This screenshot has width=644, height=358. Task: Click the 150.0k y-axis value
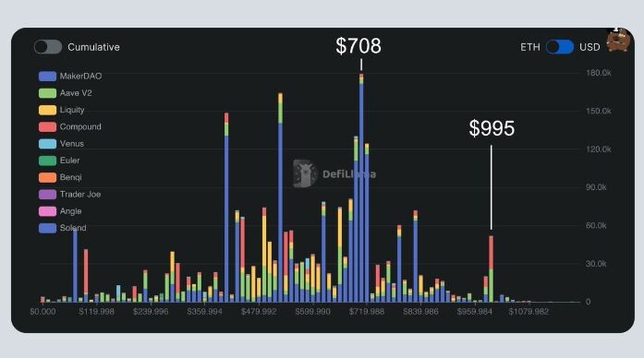(x=599, y=111)
